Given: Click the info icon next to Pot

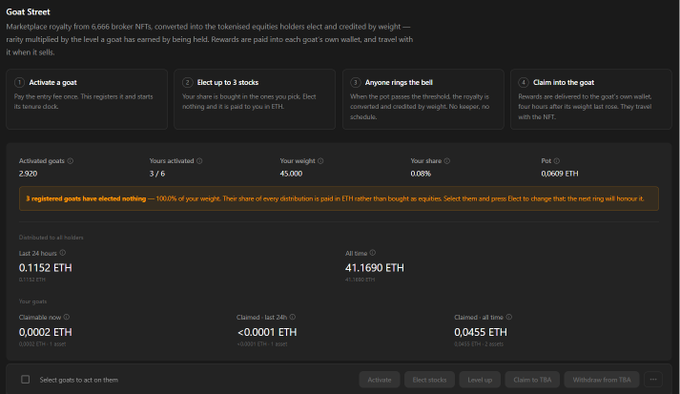Looking at the screenshot, I should tap(557, 161).
